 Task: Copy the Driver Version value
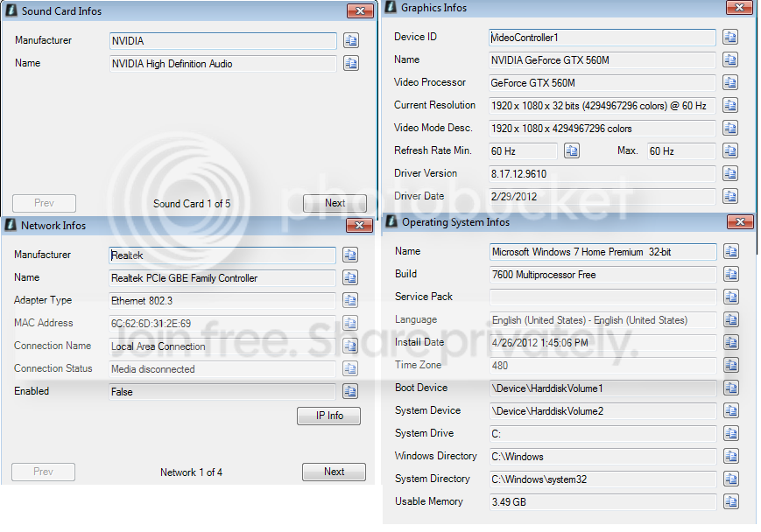click(x=730, y=173)
